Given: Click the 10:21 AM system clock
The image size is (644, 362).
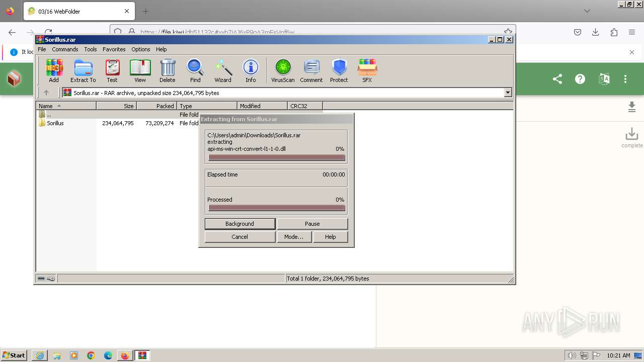Looking at the screenshot, I should tap(618, 355).
